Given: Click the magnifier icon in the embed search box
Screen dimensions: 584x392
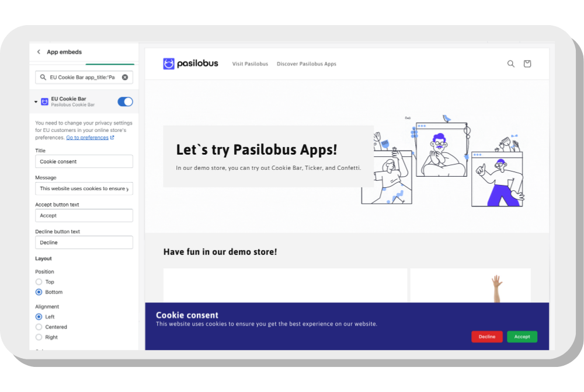Looking at the screenshot, I should (x=43, y=77).
